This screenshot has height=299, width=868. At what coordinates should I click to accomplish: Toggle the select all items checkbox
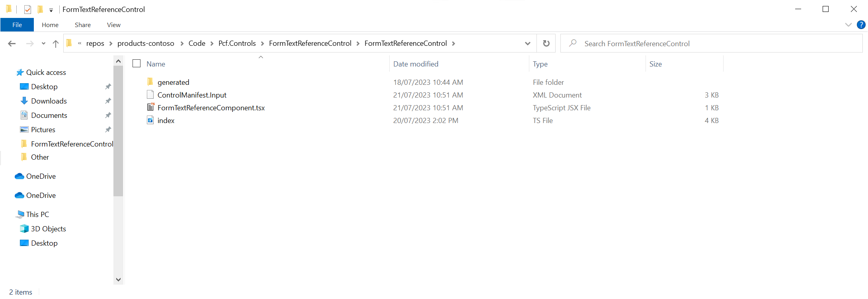coord(137,64)
